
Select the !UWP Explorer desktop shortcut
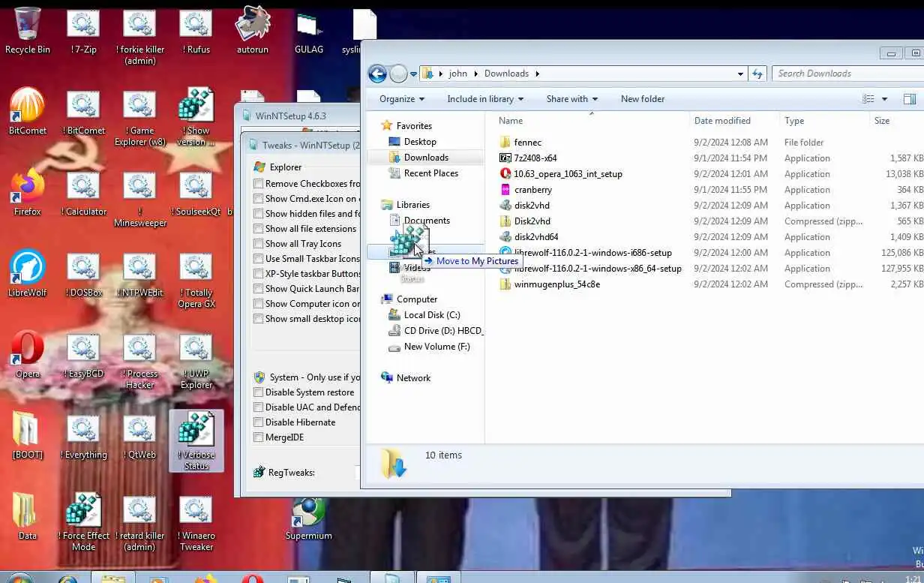point(196,362)
